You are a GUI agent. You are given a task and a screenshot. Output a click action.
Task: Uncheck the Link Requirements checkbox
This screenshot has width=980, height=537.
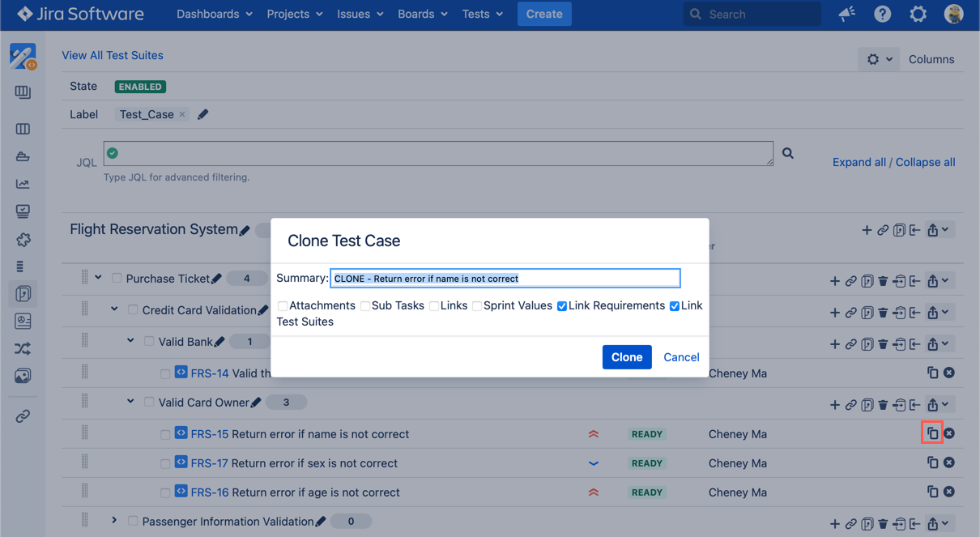562,306
